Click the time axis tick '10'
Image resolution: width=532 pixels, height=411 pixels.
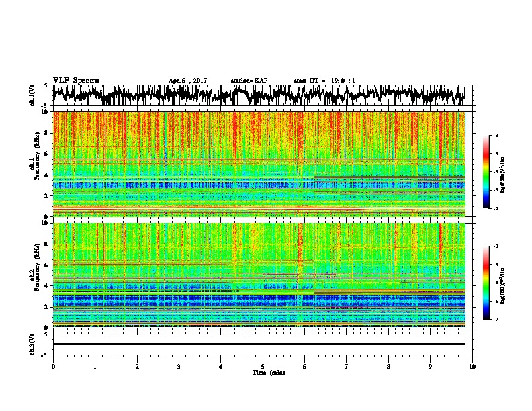472,367
